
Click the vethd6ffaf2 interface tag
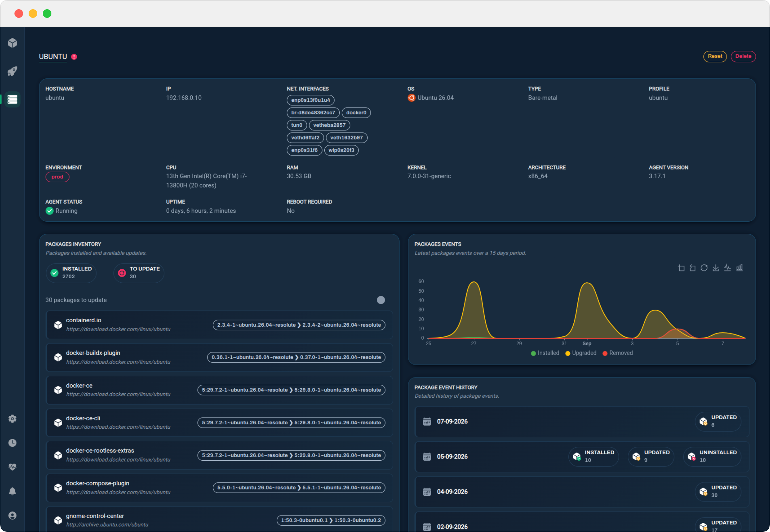305,138
